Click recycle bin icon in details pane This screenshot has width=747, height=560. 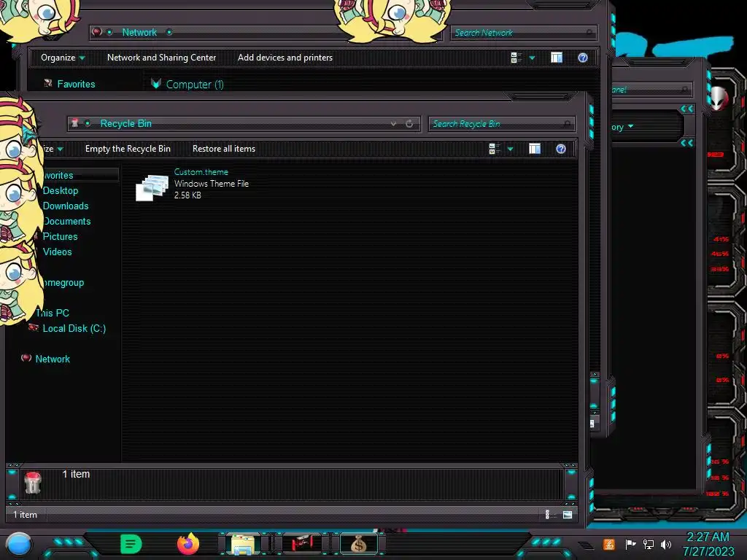(33, 483)
